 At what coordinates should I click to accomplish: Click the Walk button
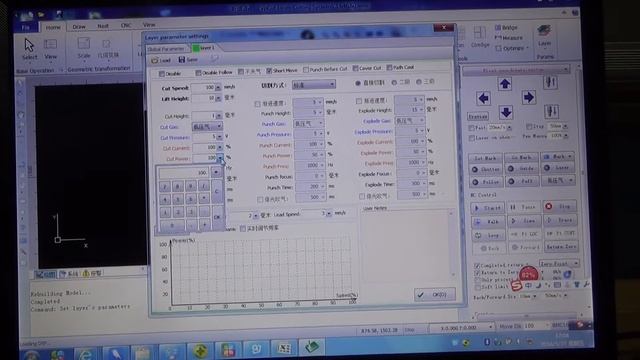click(489, 222)
